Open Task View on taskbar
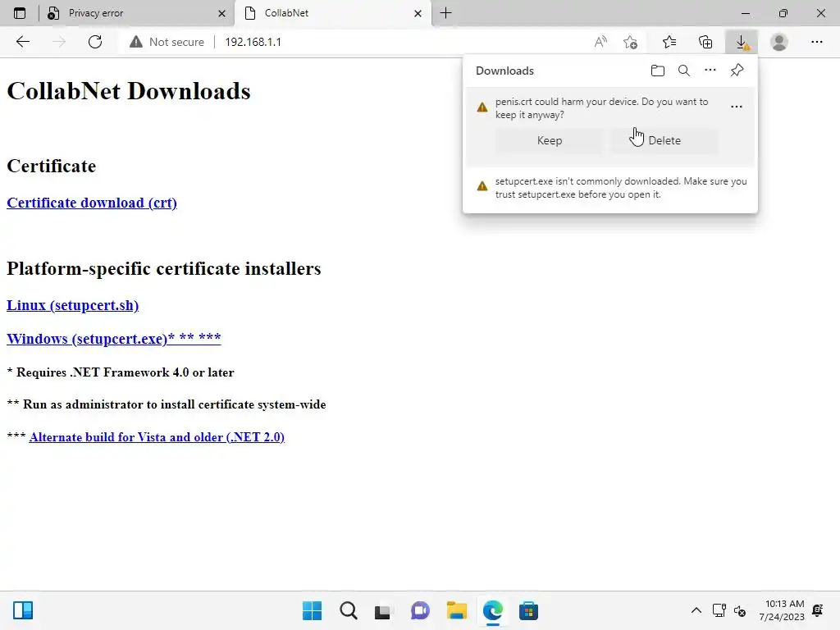The image size is (840, 630). click(x=382, y=610)
